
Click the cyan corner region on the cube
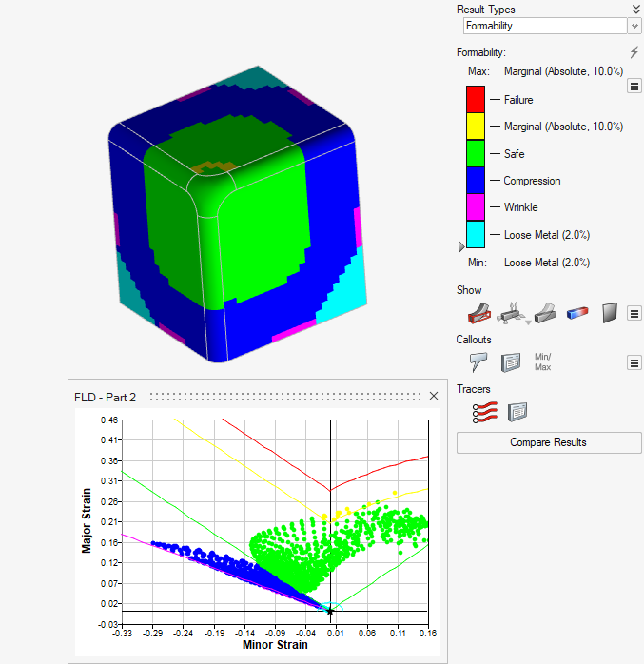tap(347, 292)
